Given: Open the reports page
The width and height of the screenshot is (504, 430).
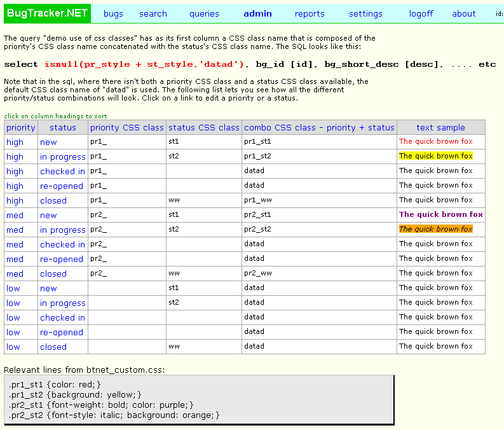Looking at the screenshot, I should pyautogui.click(x=310, y=14).
